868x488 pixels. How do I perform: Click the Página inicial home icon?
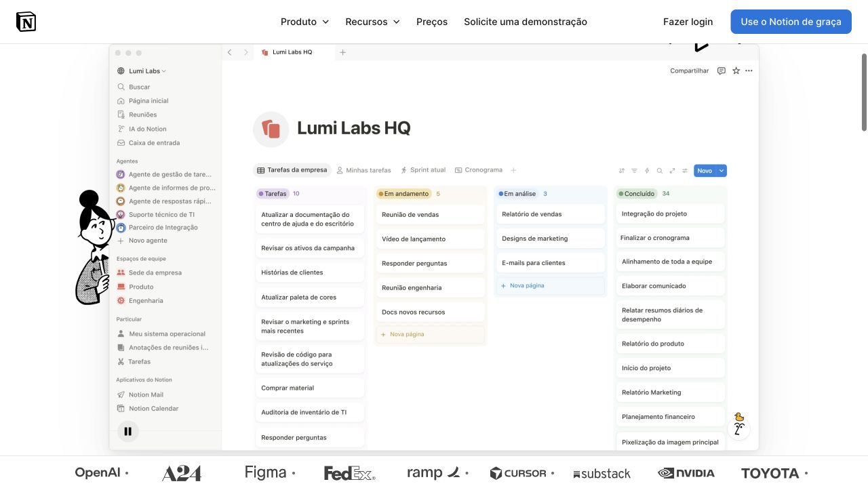point(121,101)
